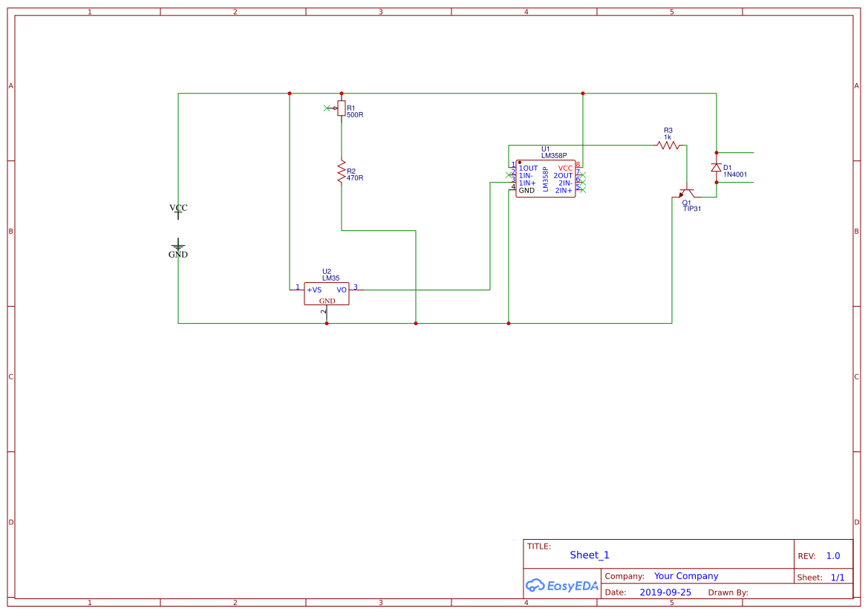
Task: Select the VO pin label on U2
Action: (342, 290)
